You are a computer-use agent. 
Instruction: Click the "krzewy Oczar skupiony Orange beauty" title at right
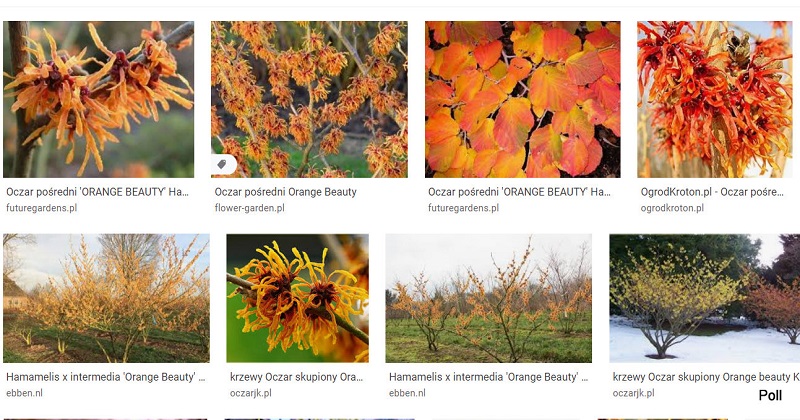click(706, 377)
